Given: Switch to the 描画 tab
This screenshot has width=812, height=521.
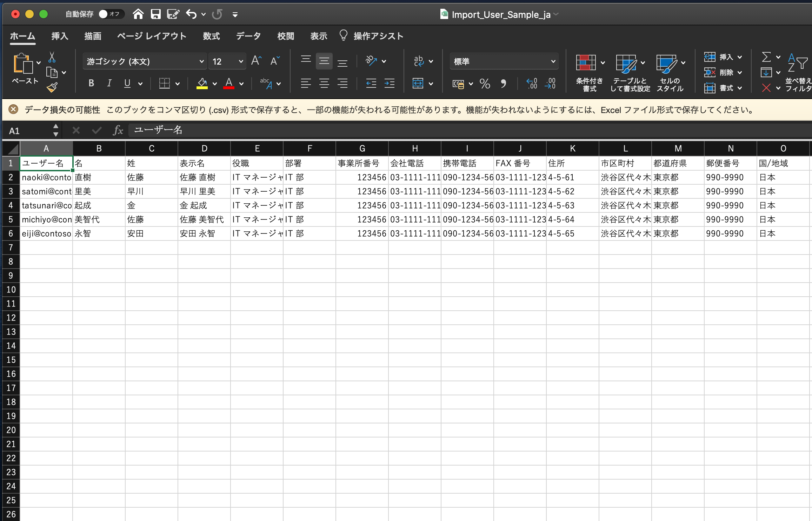Looking at the screenshot, I should click(93, 36).
